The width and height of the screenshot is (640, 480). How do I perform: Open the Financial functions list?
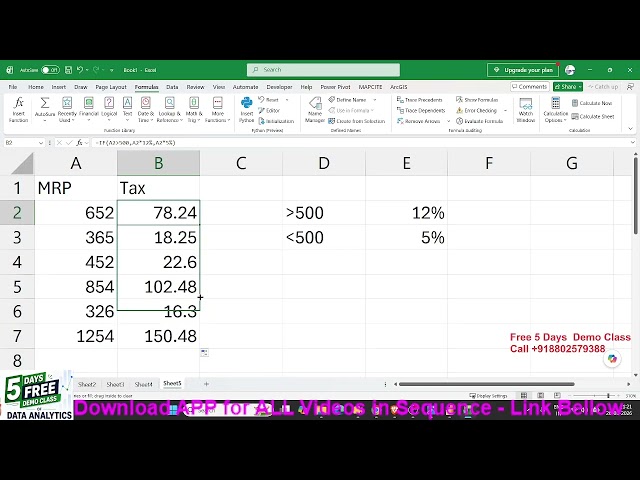tap(89, 109)
